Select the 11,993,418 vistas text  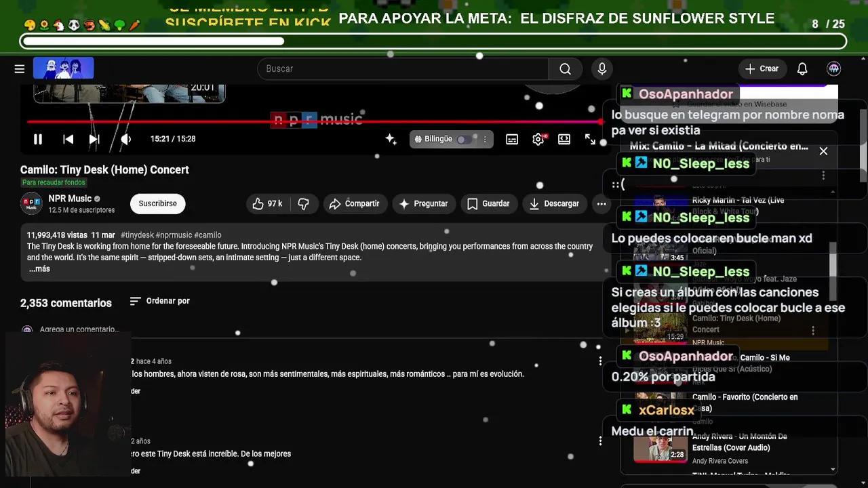pyautogui.click(x=57, y=235)
